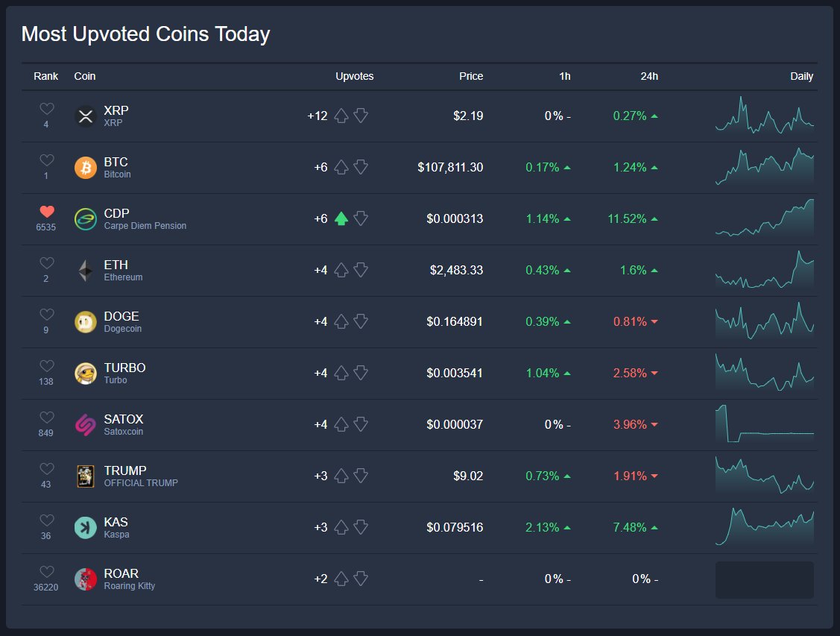The width and height of the screenshot is (840, 636).
Task: Open the KAS Kaspa name link
Action: point(117,527)
